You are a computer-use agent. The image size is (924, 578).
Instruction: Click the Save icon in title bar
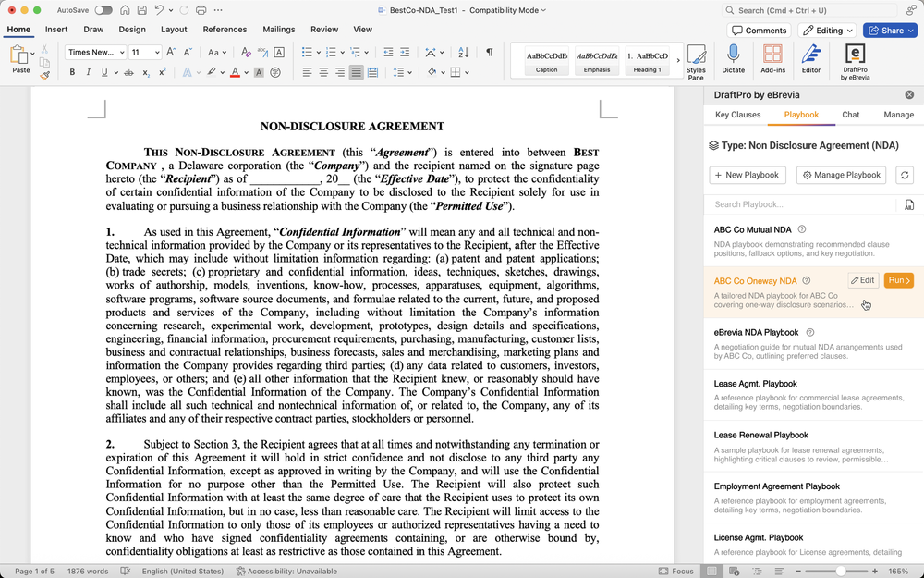141,10
